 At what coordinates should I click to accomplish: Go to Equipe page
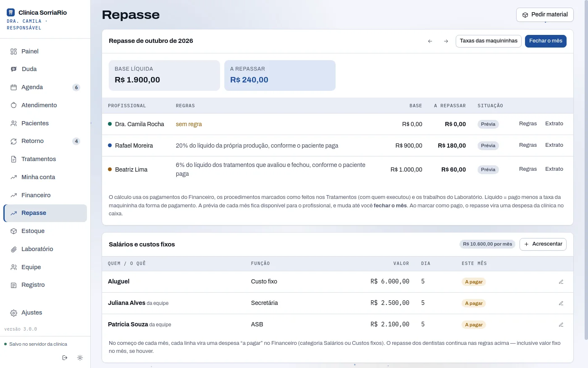pyautogui.click(x=45, y=267)
